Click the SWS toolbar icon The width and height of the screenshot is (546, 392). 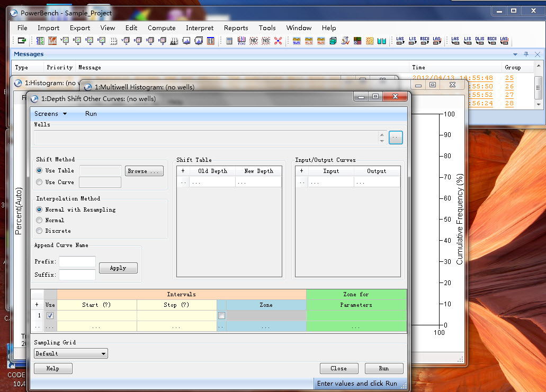[x=297, y=41]
